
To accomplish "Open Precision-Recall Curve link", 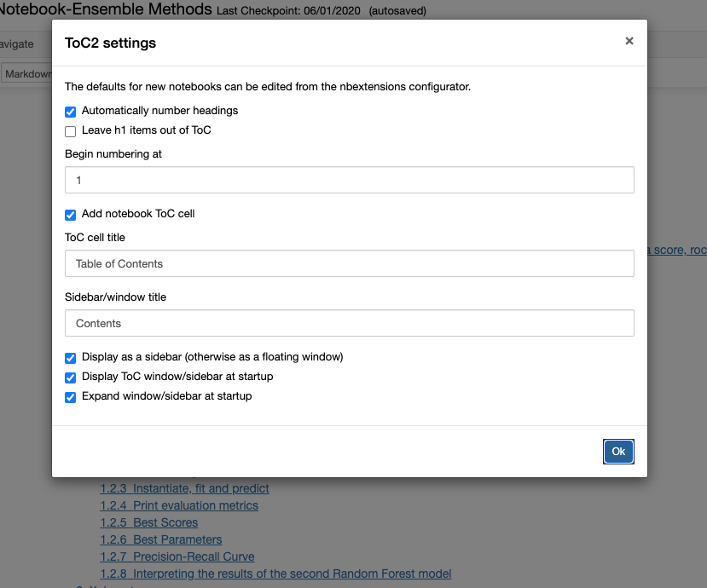I will pos(194,557).
